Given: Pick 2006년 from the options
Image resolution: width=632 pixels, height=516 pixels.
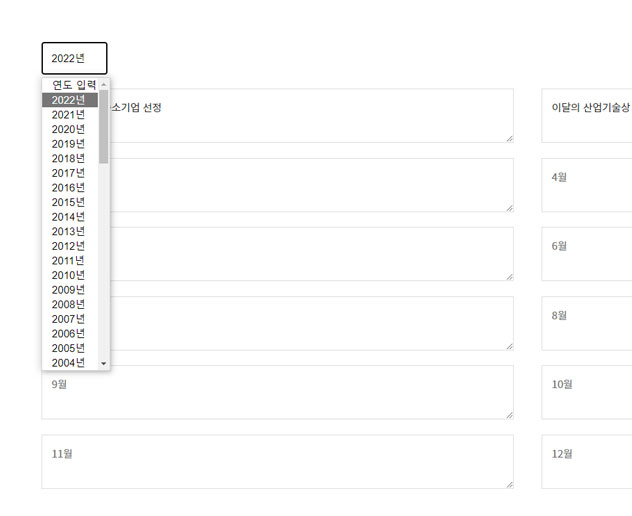Looking at the screenshot, I should point(70,334).
